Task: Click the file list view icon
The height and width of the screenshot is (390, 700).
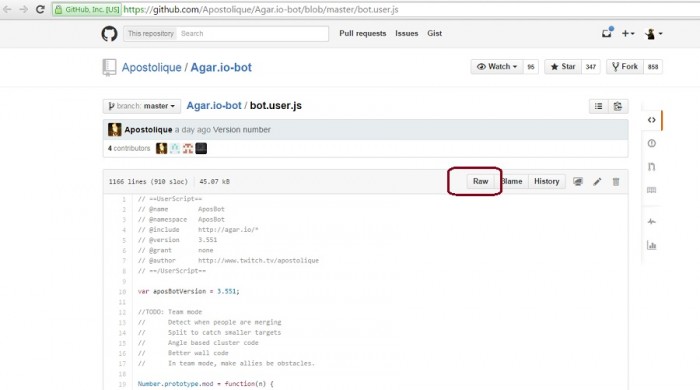Action: (599, 106)
